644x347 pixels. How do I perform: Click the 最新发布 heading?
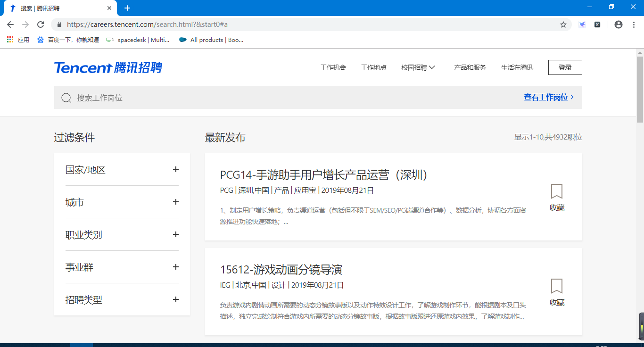click(x=225, y=138)
